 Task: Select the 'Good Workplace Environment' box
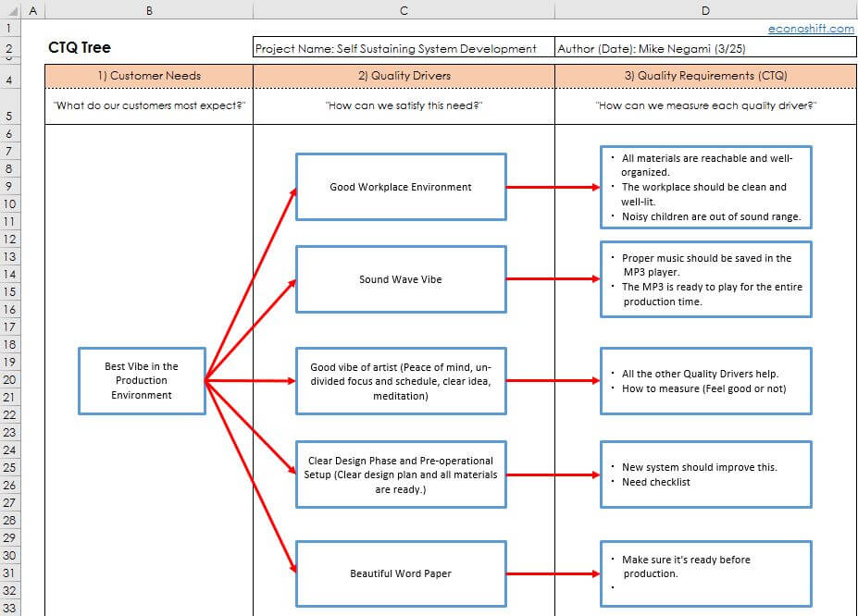click(401, 187)
